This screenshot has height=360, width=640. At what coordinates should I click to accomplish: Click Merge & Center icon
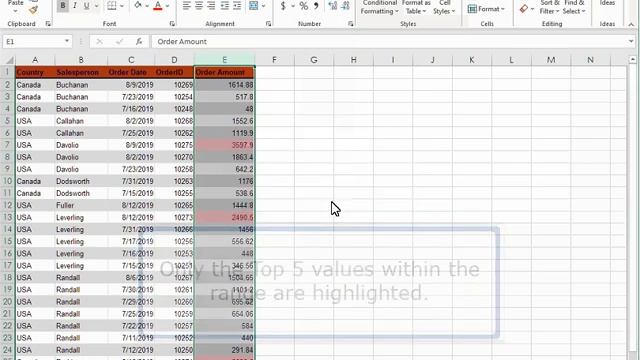coord(253,6)
